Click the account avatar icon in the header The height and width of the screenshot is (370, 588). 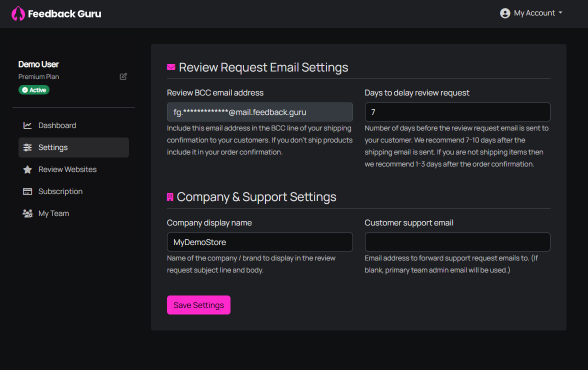coord(505,13)
